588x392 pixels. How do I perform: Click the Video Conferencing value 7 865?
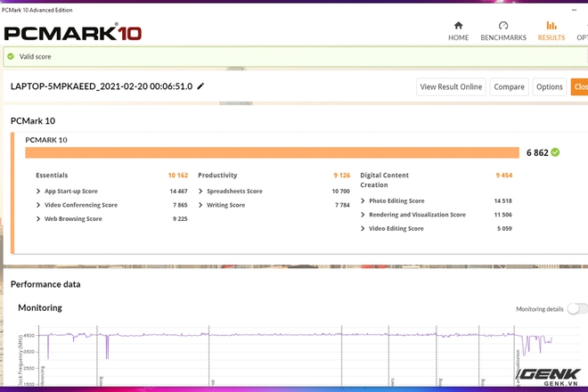[180, 205]
